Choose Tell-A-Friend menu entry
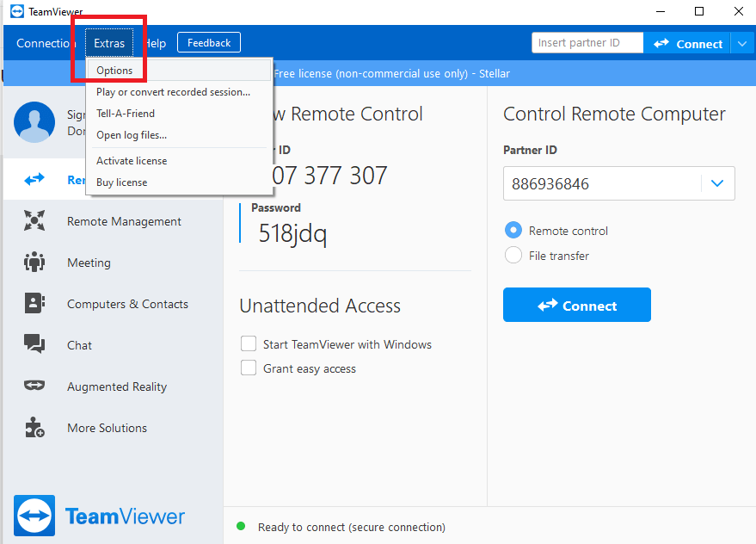756x544 pixels. pos(178,114)
